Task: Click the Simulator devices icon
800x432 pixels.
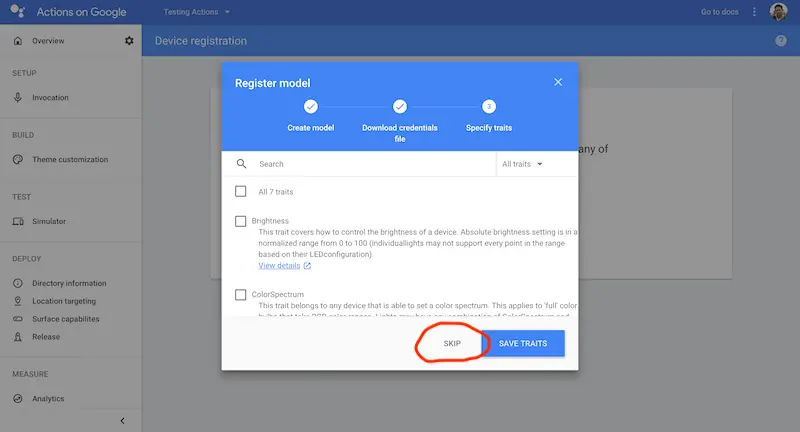Action: point(18,221)
